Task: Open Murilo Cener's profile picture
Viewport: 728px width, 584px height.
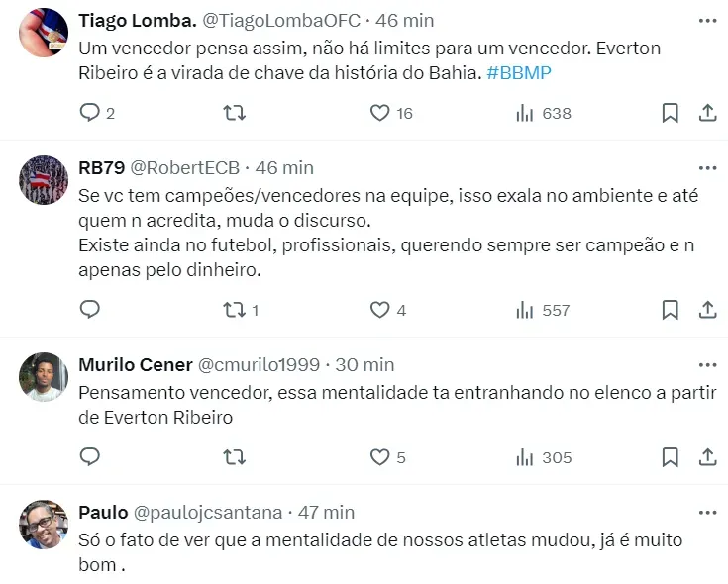Action: [x=44, y=376]
